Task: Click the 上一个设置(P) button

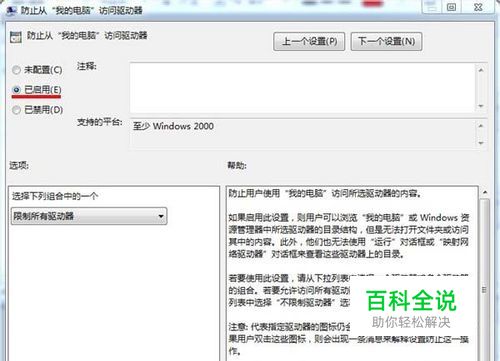Action: click(x=309, y=42)
